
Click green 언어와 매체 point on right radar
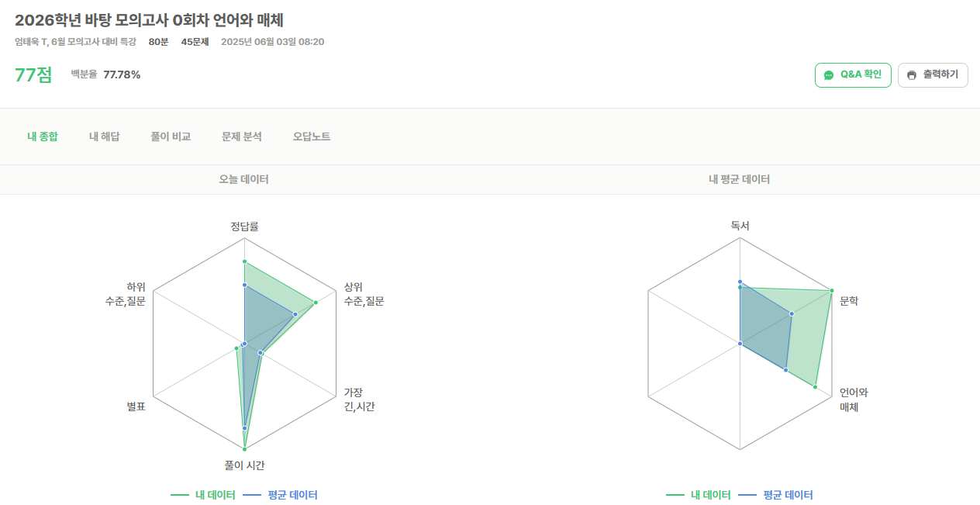[x=815, y=386]
